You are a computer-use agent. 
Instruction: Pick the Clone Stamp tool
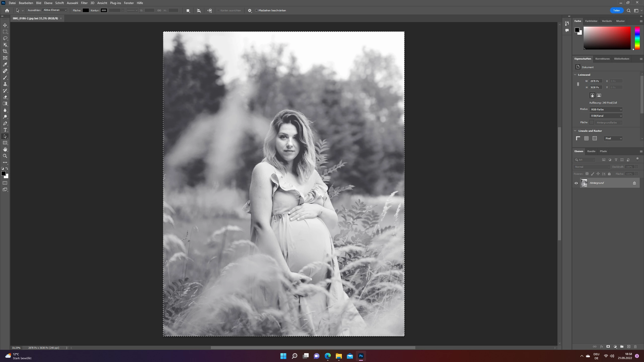point(5,84)
